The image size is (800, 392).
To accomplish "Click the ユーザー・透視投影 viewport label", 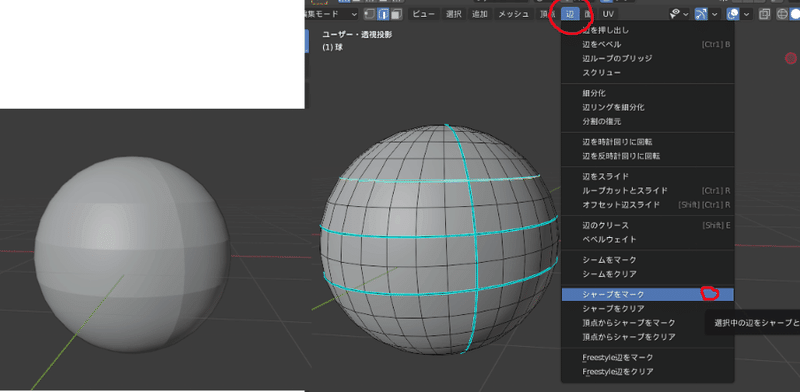I will click(x=357, y=35).
